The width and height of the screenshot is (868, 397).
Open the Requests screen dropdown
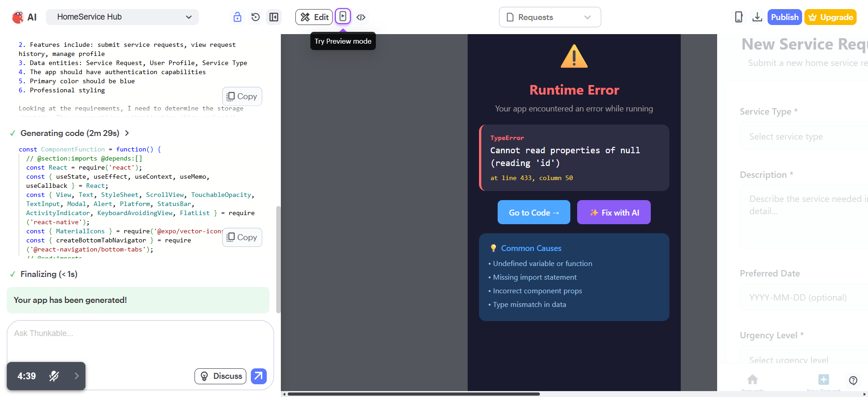coord(550,17)
